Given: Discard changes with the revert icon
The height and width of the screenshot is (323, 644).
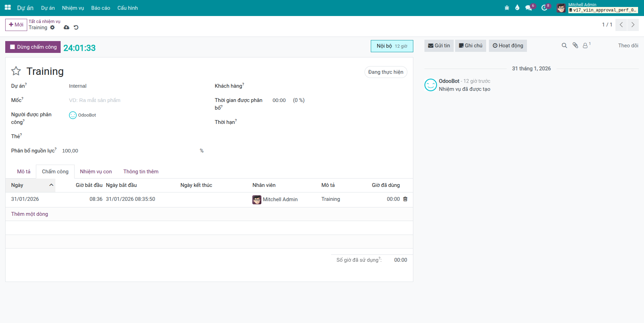Looking at the screenshot, I should pos(76,27).
